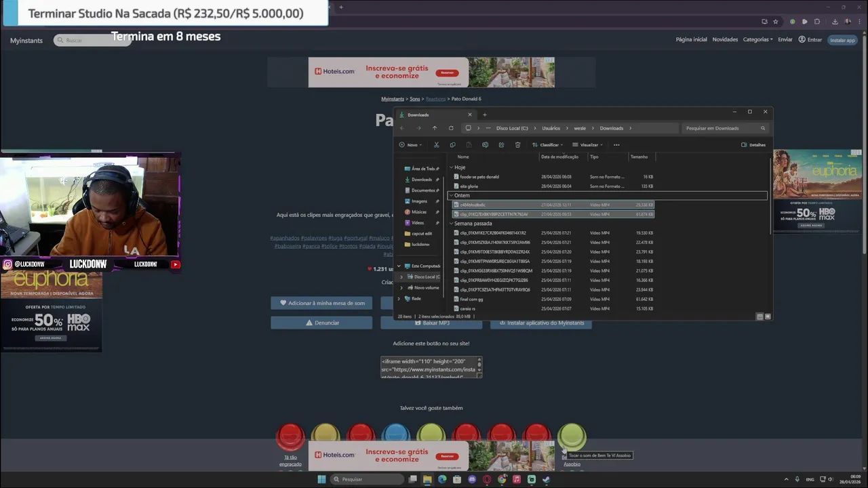Show hidden system tray icons chevron
Viewport: 868px width, 488px height.
(785, 479)
